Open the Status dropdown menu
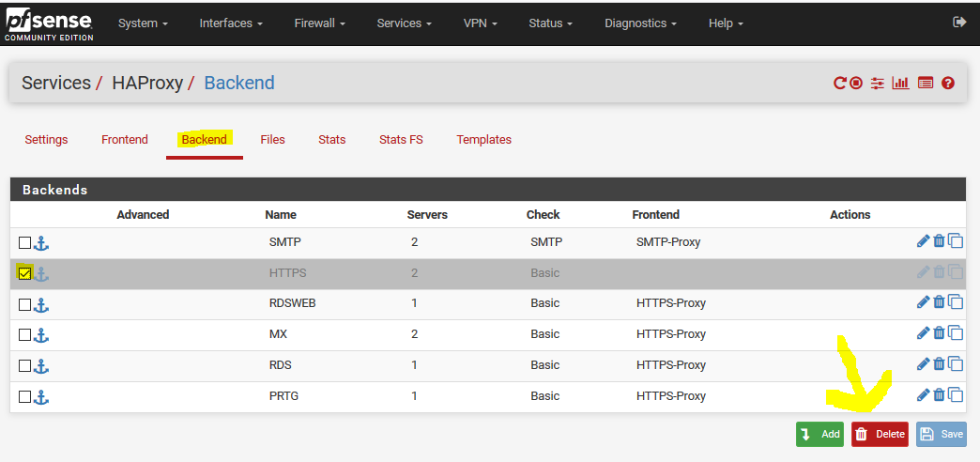980x462 pixels. click(551, 23)
